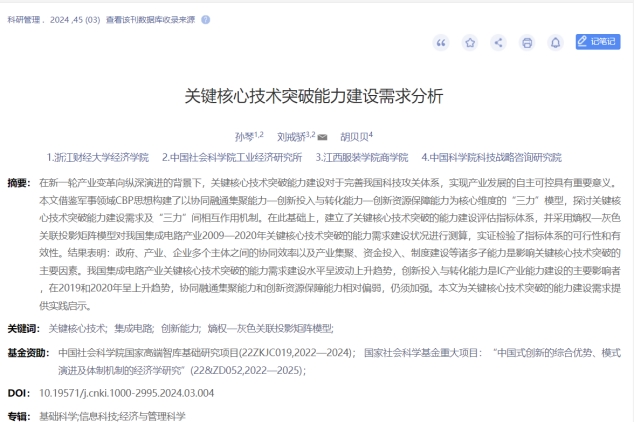Select the keyword 集成电路
Image resolution: width=635 pixels, height=422 pixels.
132,327
